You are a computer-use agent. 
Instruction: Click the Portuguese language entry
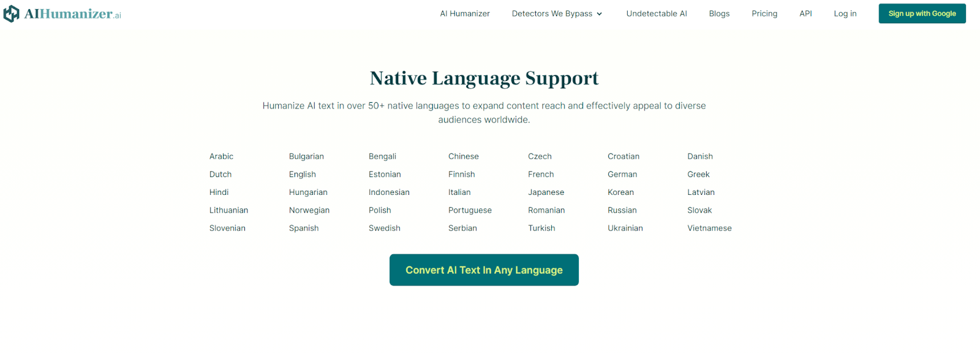(x=470, y=210)
